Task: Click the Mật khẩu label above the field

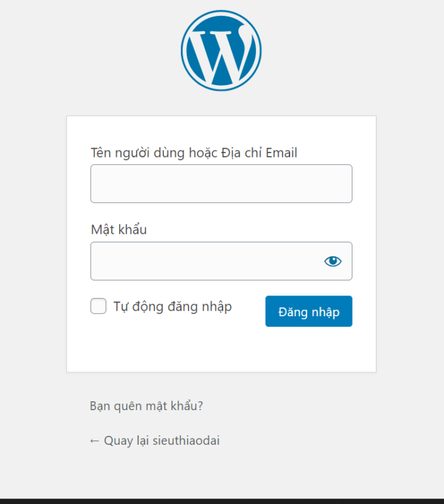Action: (119, 229)
